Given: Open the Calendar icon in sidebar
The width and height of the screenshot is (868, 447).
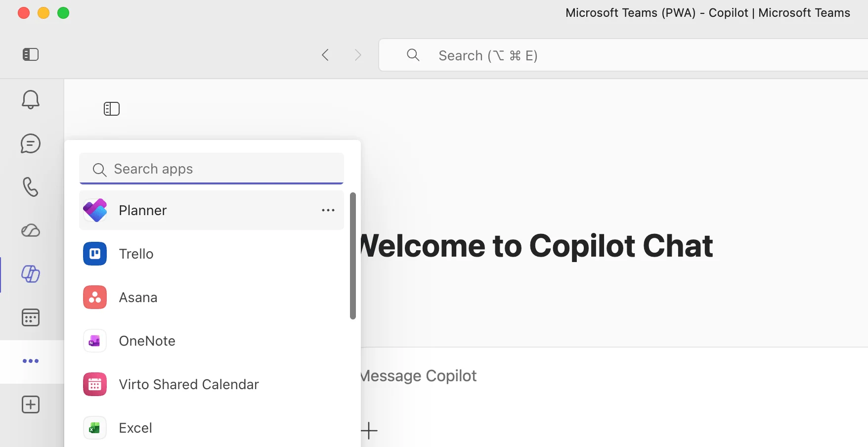Looking at the screenshot, I should tap(31, 317).
